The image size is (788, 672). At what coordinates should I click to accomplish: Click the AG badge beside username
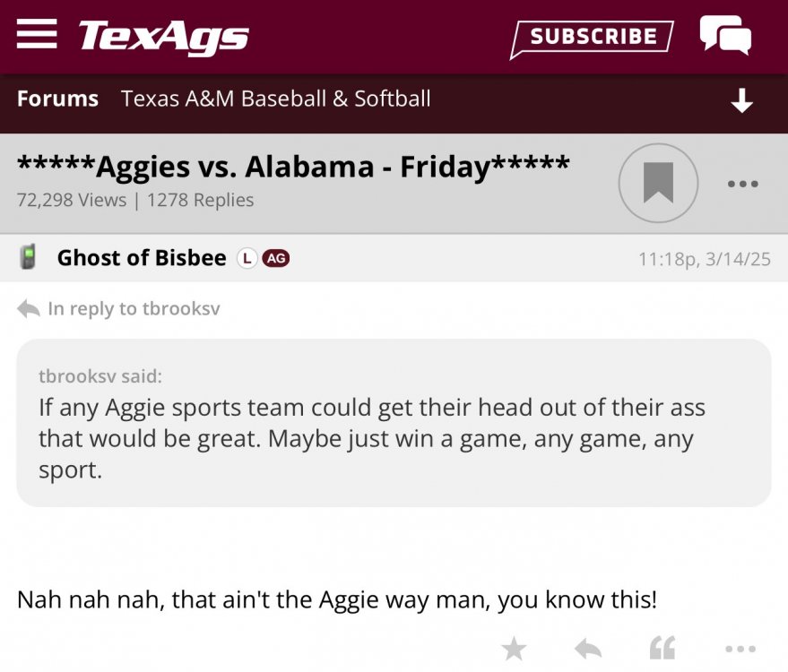(276, 259)
